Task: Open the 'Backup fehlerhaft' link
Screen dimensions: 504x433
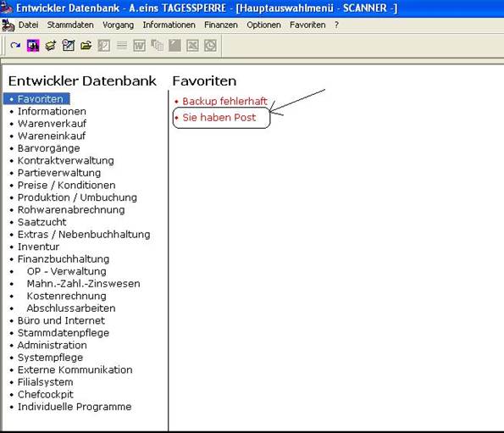Action: (x=224, y=101)
